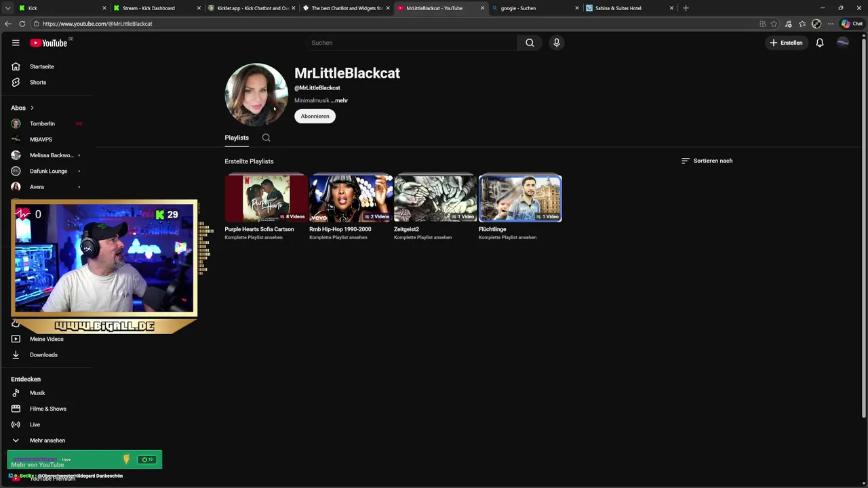
Task: Open Filme & Shows under Entdecken
Action: 47,409
